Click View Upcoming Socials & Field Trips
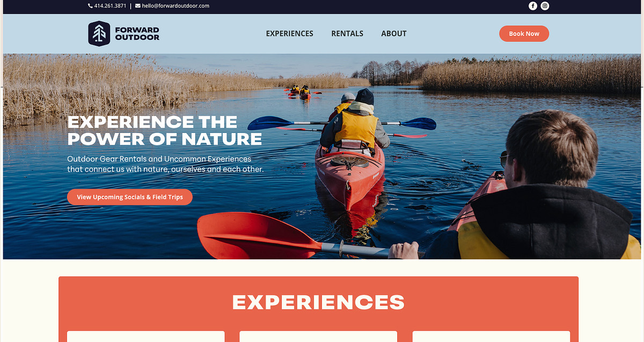The height and width of the screenshot is (342, 644). point(130,197)
